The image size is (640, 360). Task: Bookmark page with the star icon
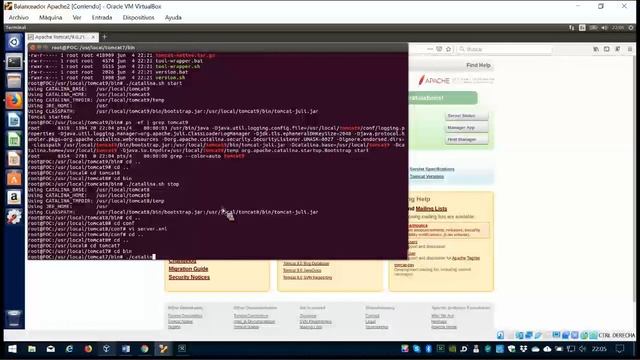448,49
